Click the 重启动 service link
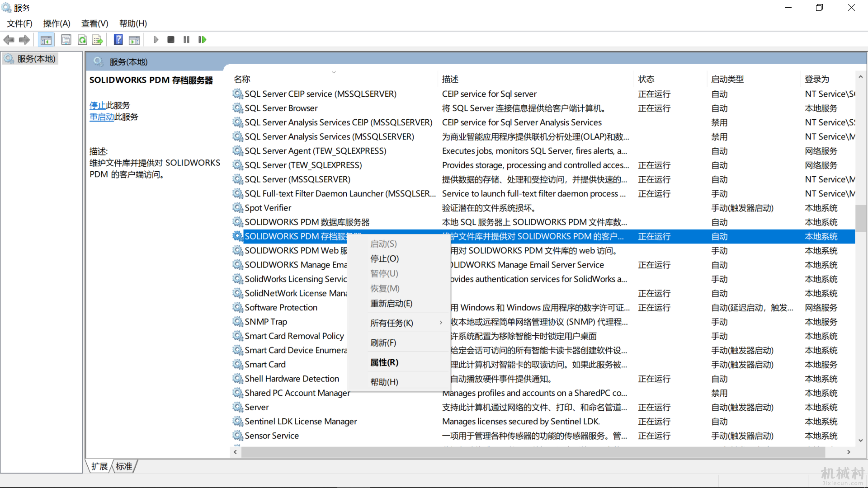 pyautogui.click(x=102, y=117)
